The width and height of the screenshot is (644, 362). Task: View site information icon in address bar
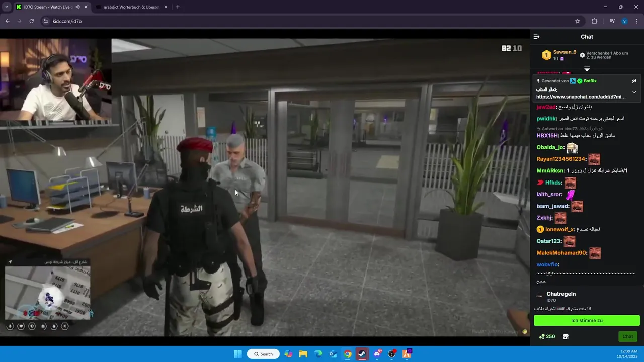(46, 21)
